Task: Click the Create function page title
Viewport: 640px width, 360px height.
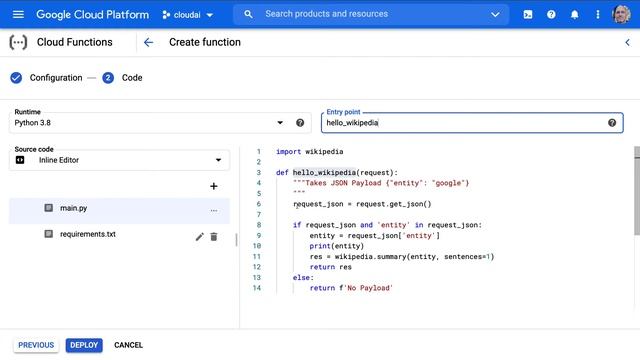Action: coord(205,42)
